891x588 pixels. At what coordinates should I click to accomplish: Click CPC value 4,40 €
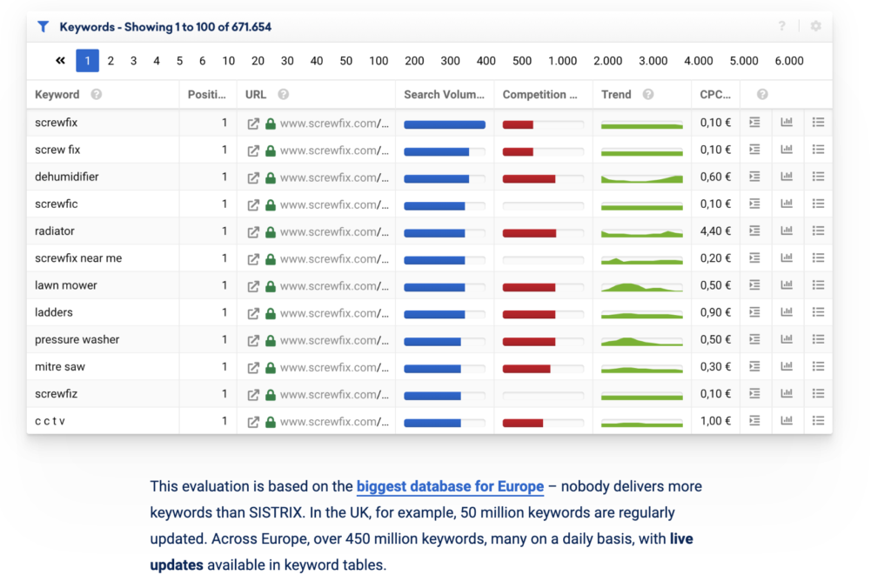(715, 231)
